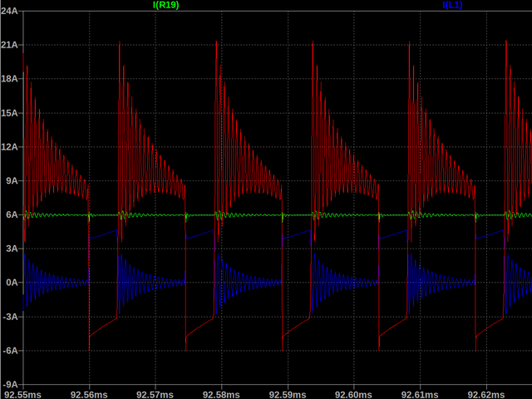Image resolution: width=532 pixels, height=399 pixels.
Task: Click the 9A vertical axis label
Action: tap(12, 181)
